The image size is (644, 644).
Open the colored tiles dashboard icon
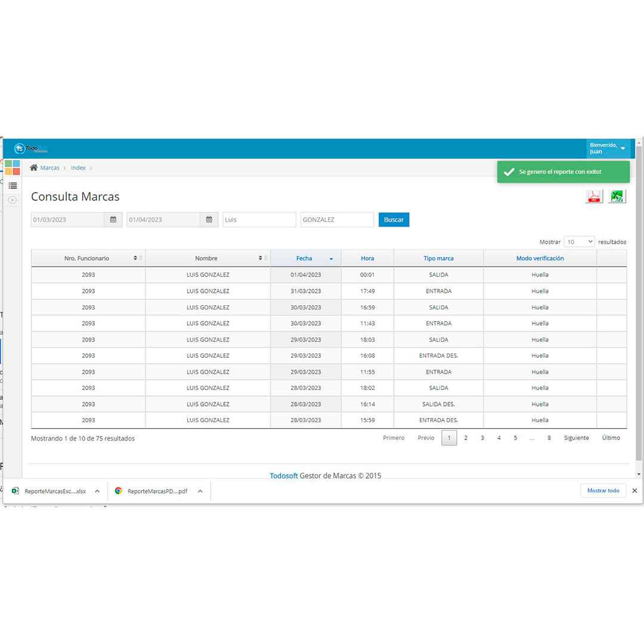[13, 168]
